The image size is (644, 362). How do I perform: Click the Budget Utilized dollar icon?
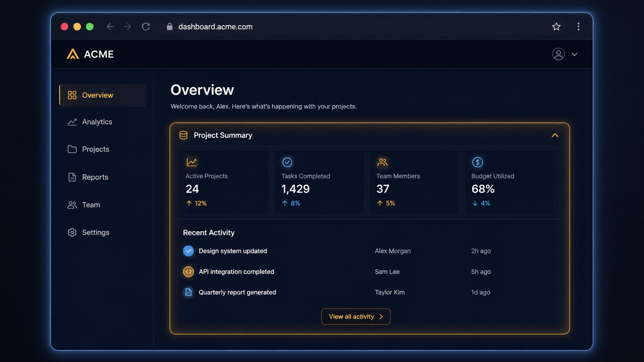(x=478, y=162)
